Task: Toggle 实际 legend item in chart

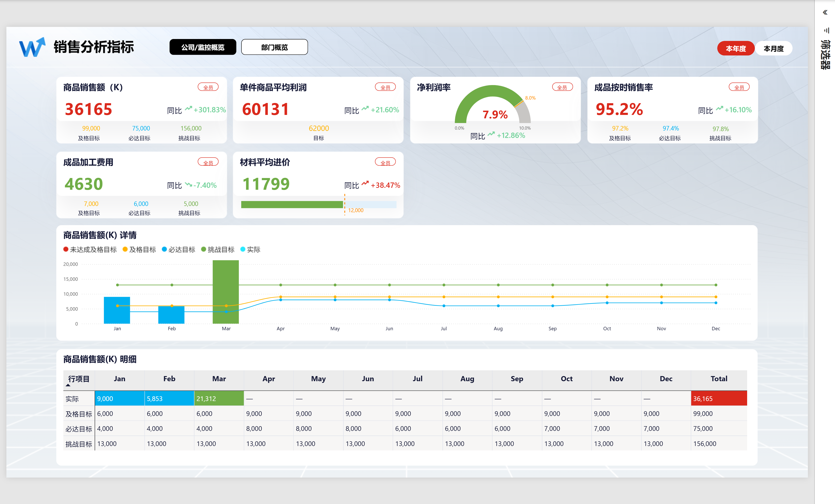Action: click(250, 250)
